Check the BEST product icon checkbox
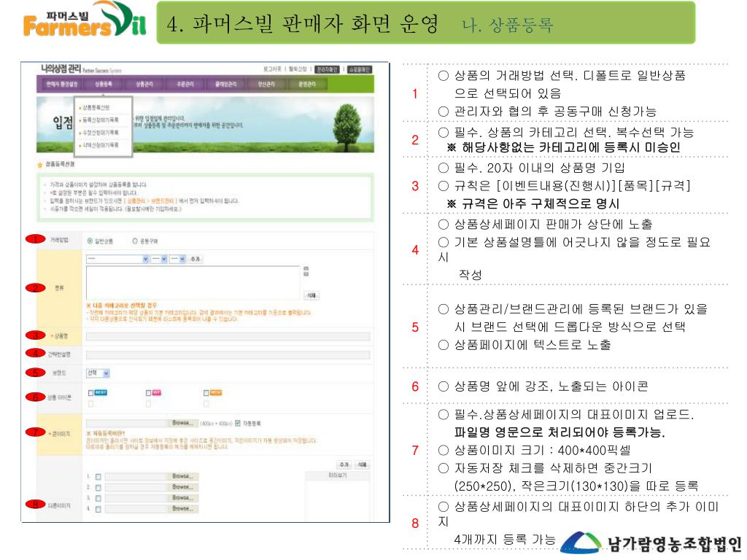 click(x=90, y=393)
